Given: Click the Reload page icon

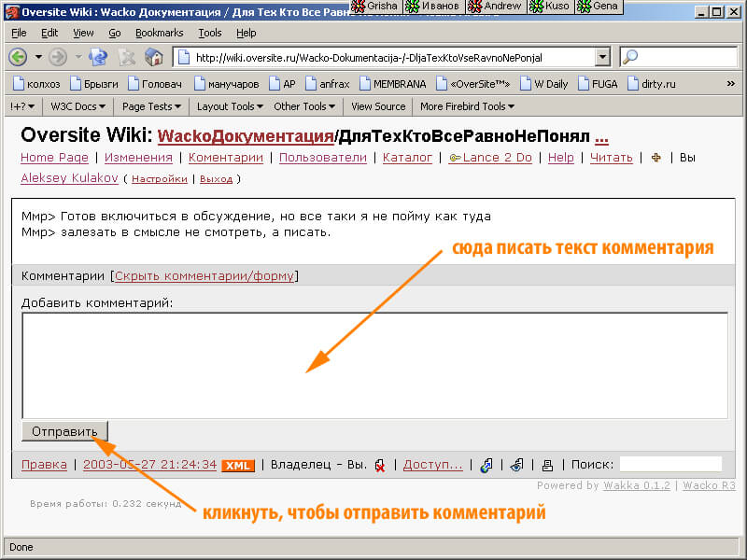Looking at the screenshot, I should [98, 57].
